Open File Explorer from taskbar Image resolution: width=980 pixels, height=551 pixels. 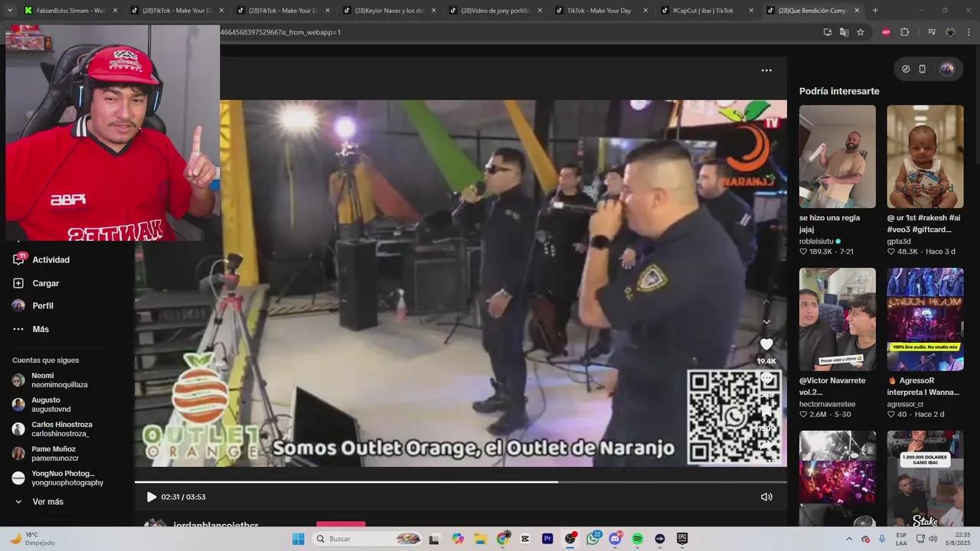pos(480,539)
